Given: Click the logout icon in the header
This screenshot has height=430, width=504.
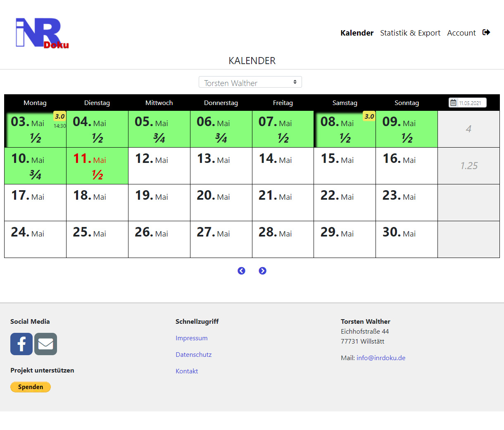Looking at the screenshot, I should (x=486, y=32).
